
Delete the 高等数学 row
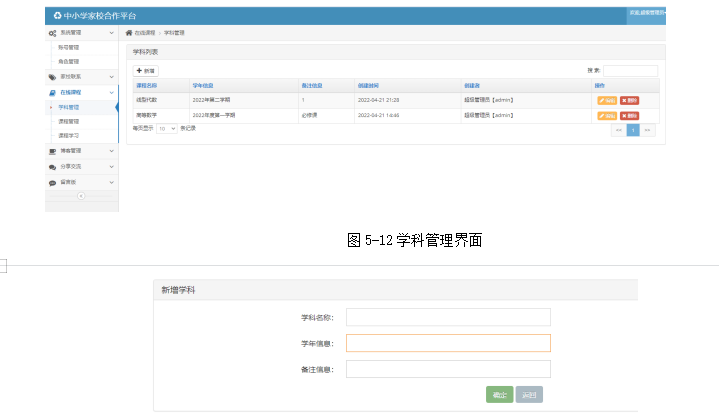pos(630,116)
